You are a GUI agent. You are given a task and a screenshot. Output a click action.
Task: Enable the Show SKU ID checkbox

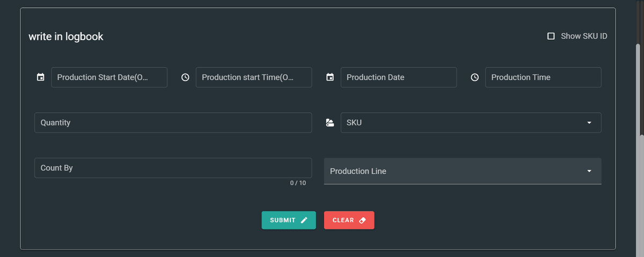click(x=551, y=36)
